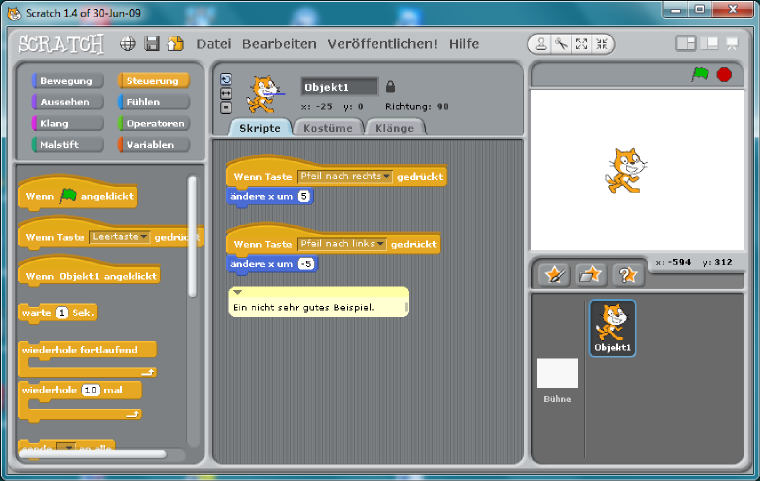760x481 pixels.
Task: Click the sprite name field Objekt1
Action: (x=339, y=87)
